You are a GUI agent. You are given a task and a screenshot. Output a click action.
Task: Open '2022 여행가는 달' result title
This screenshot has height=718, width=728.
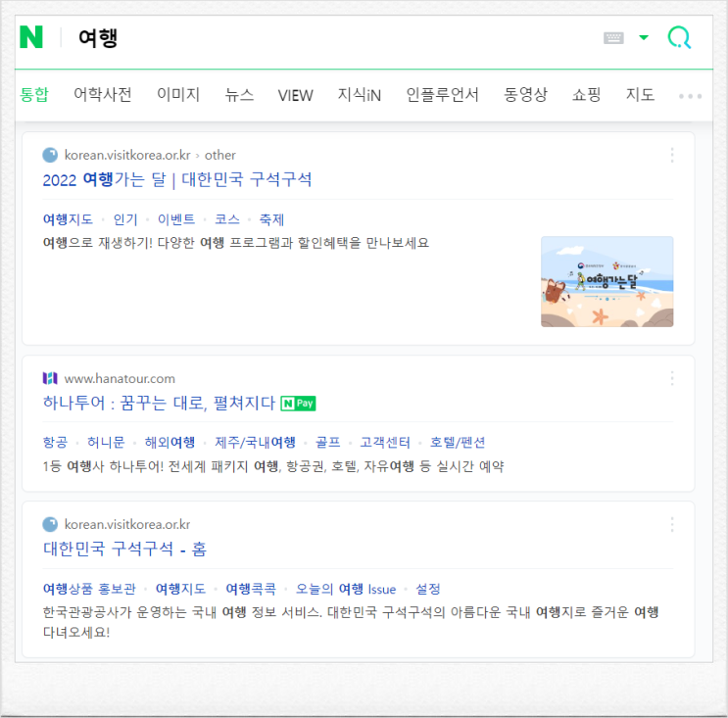click(x=177, y=179)
